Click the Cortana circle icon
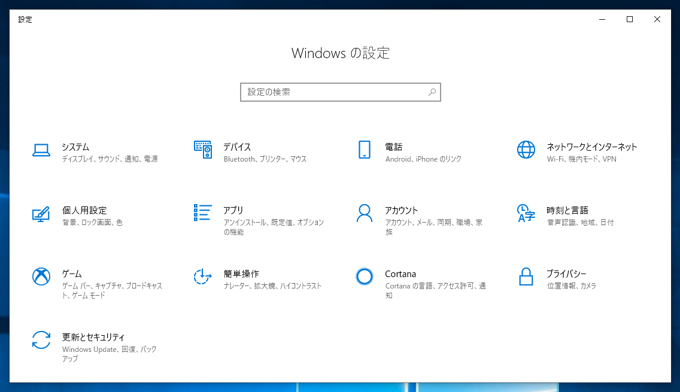The width and height of the screenshot is (680, 392). [364, 276]
